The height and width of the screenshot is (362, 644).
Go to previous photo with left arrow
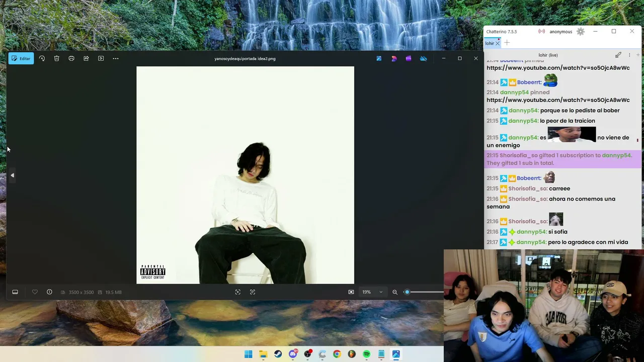(12, 175)
